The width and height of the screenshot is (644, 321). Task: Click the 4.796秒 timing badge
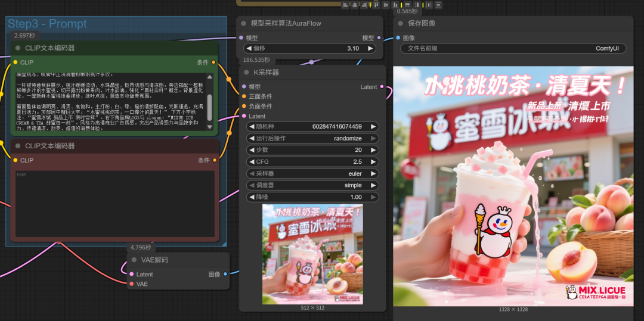[x=141, y=247]
